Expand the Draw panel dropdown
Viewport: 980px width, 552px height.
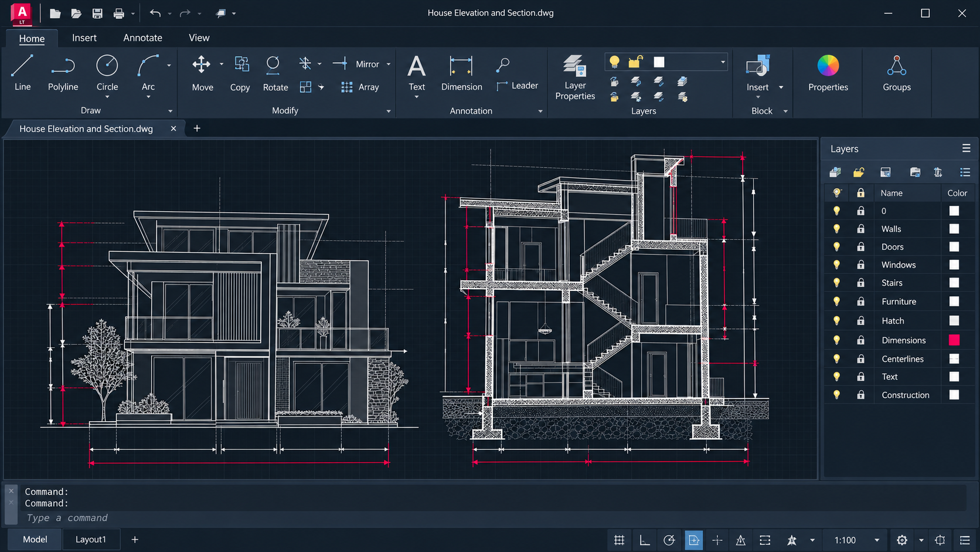coord(171,111)
